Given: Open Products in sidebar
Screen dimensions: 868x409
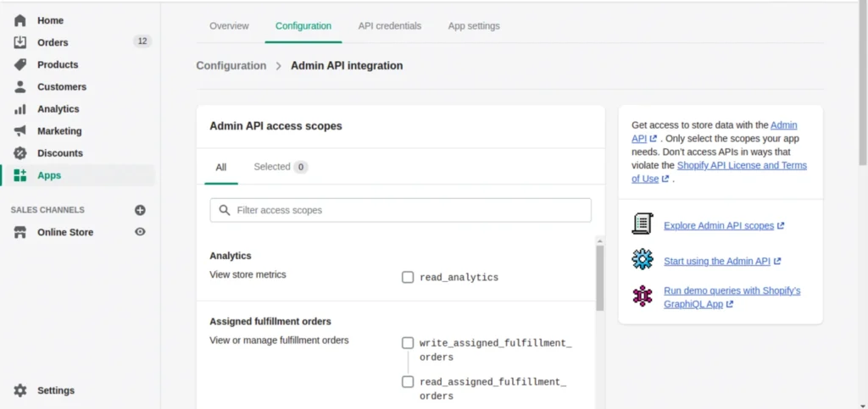Looking at the screenshot, I should [x=58, y=64].
